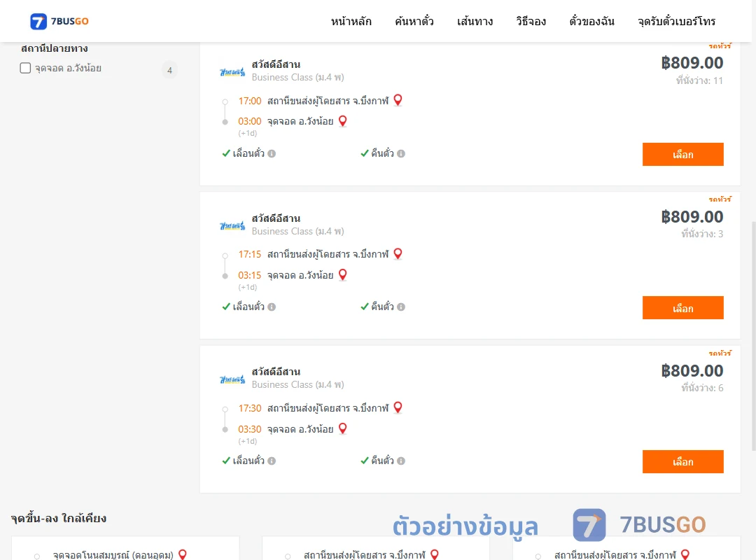The width and height of the screenshot is (756, 560).
Task: Open คืนตั๋ว info icon on 17:00 trip
Action: [x=401, y=153]
